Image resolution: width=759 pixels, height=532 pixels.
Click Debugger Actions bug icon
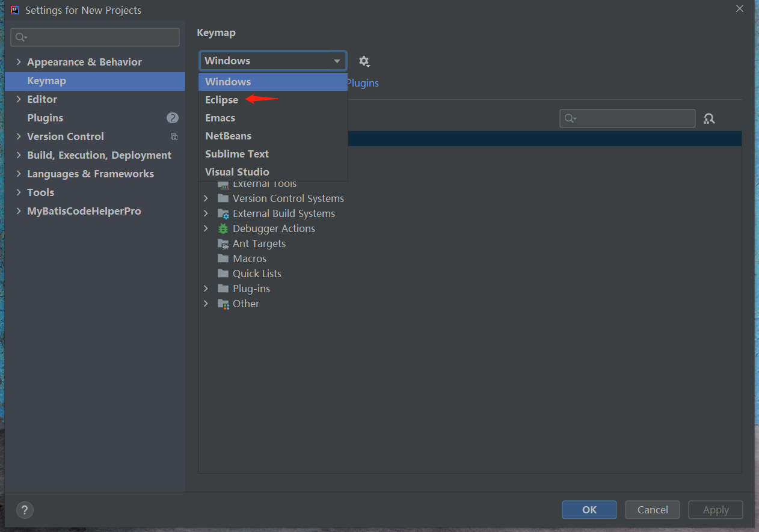[x=223, y=228]
